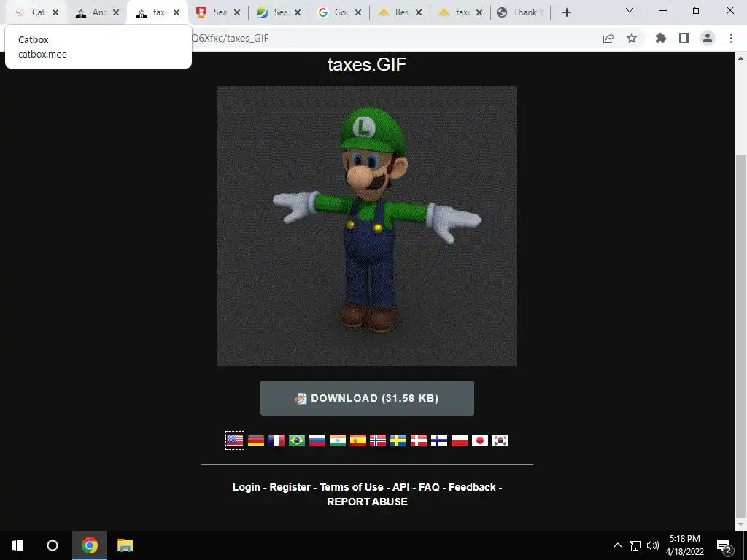The image size is (747, 560).
Task: Click the Chrome taskbar icon
Action: click(90, 545)
